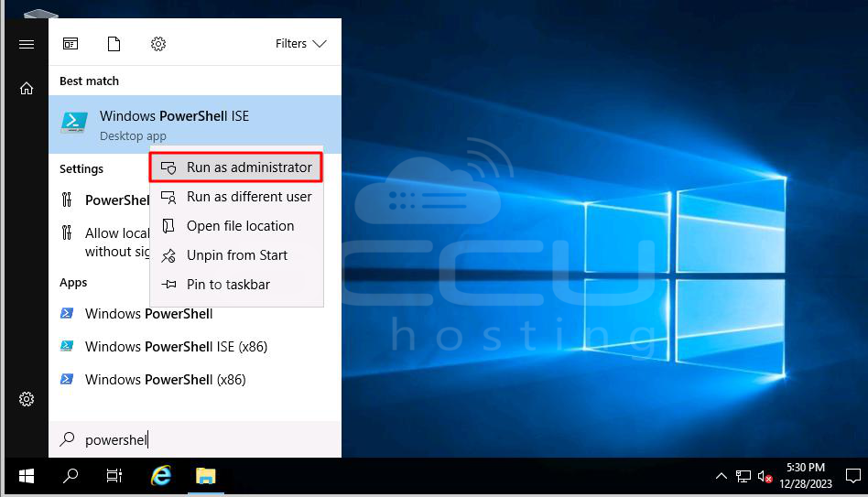Choose Run as different user

coord(236,197)
